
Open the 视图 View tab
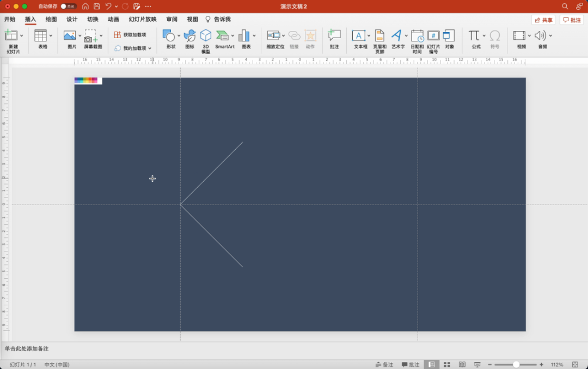click(192, 19)
